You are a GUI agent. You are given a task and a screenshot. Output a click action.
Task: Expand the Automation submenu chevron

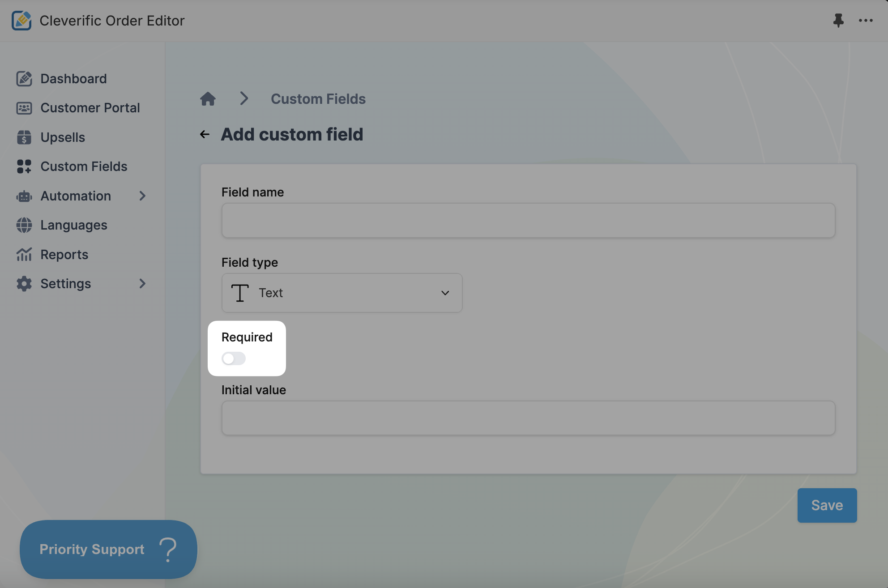tap(142, 196)
